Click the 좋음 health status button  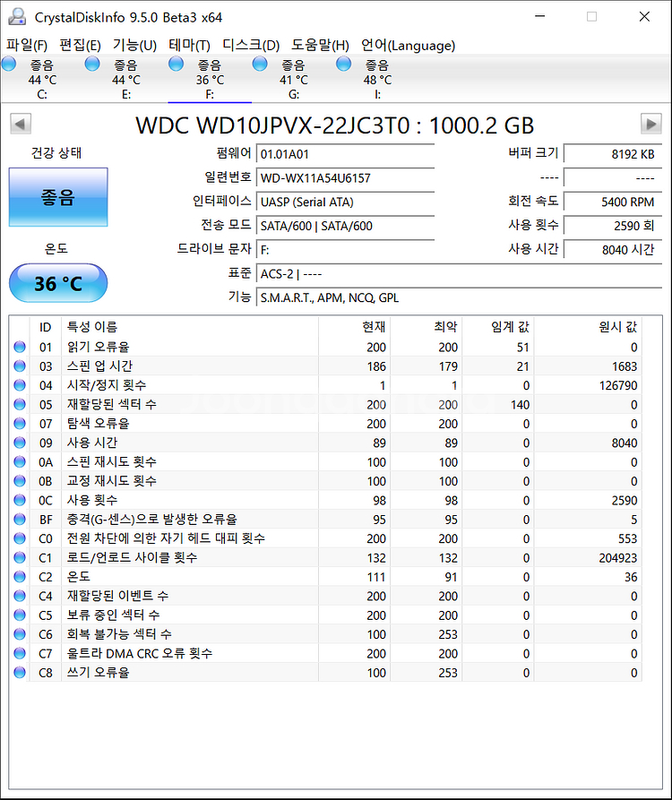coord(58,197)
